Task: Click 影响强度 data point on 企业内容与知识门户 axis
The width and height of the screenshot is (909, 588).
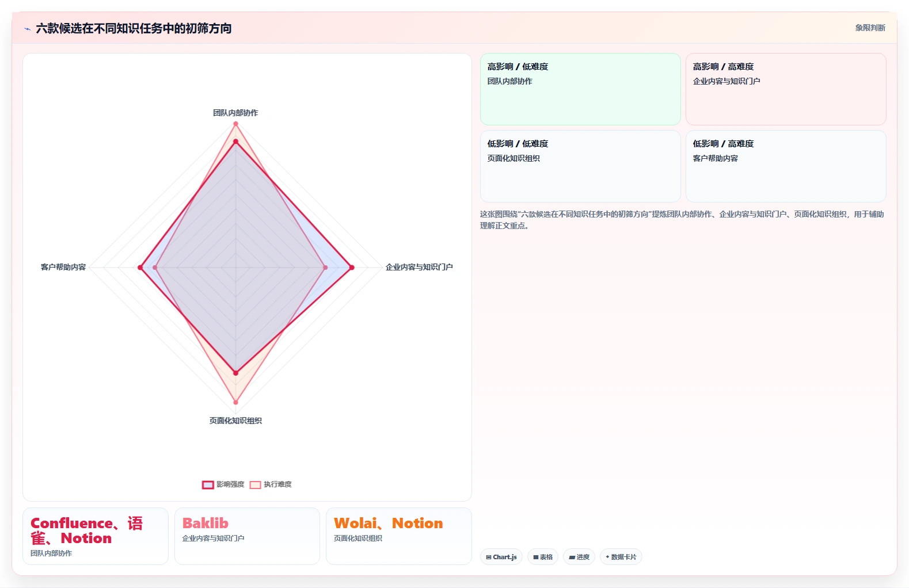Action: [x=352, y=268]
